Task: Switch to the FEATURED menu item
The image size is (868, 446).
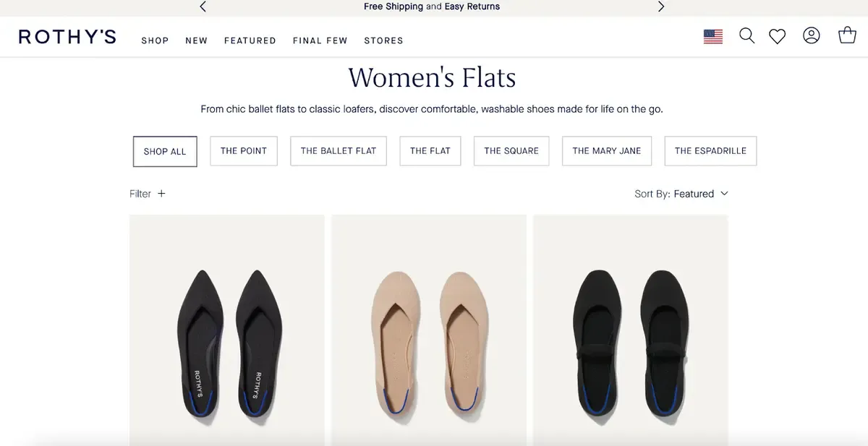Action: click(x=250, y=41)
